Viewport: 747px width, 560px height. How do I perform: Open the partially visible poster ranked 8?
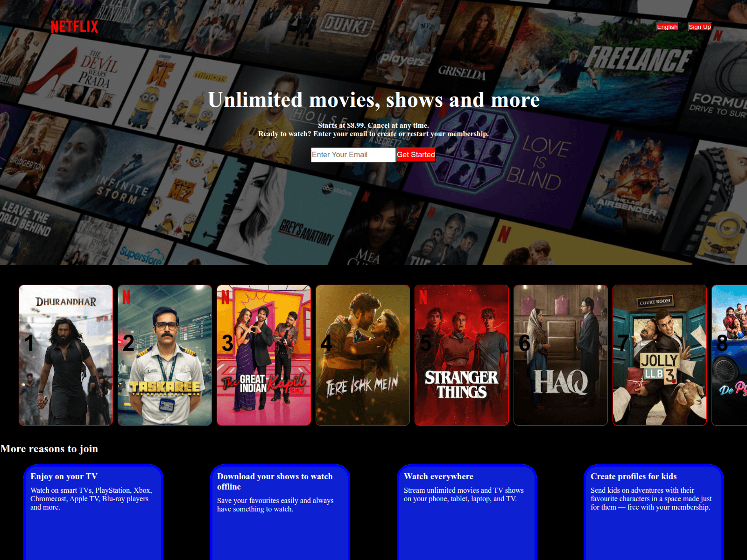pyautogui.click(x=729, y=355)
